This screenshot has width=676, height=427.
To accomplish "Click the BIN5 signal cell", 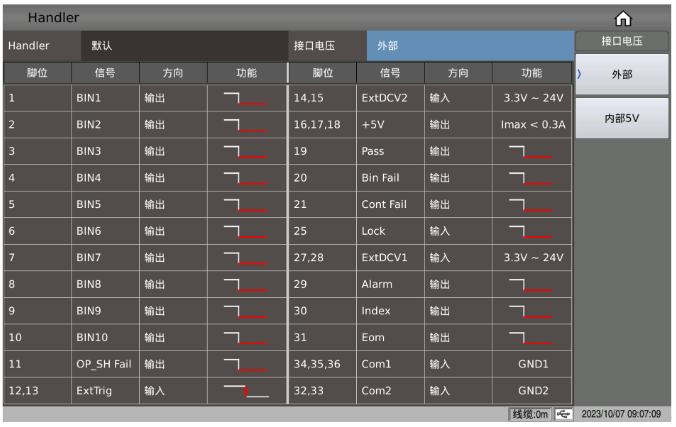I will pyautogui.click(x=105, y=205).
